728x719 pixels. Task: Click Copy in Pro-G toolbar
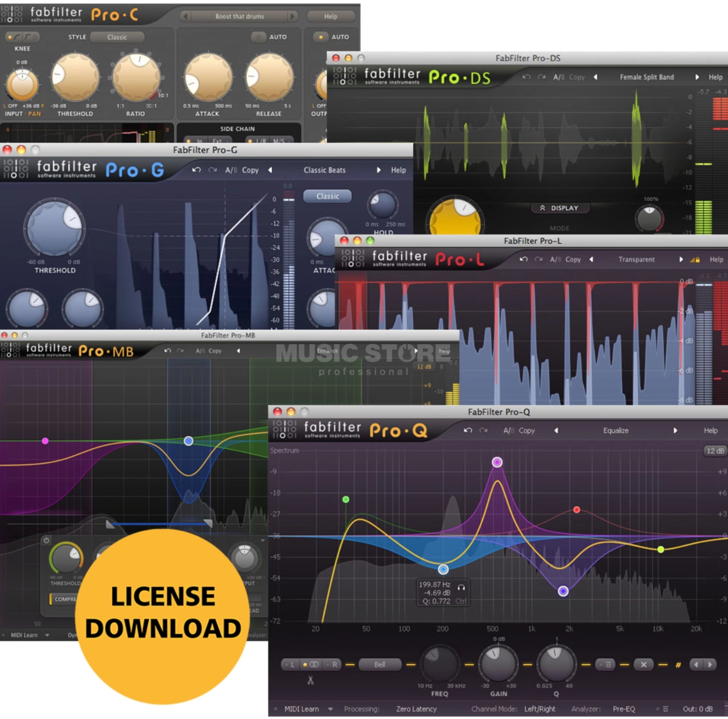(250, 170)
